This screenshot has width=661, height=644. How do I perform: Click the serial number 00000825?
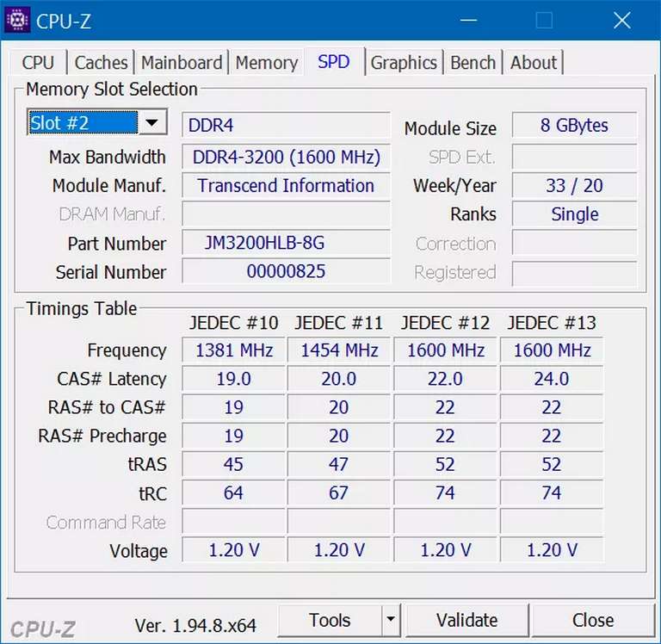pyautogui.click(x=286, y=271)
